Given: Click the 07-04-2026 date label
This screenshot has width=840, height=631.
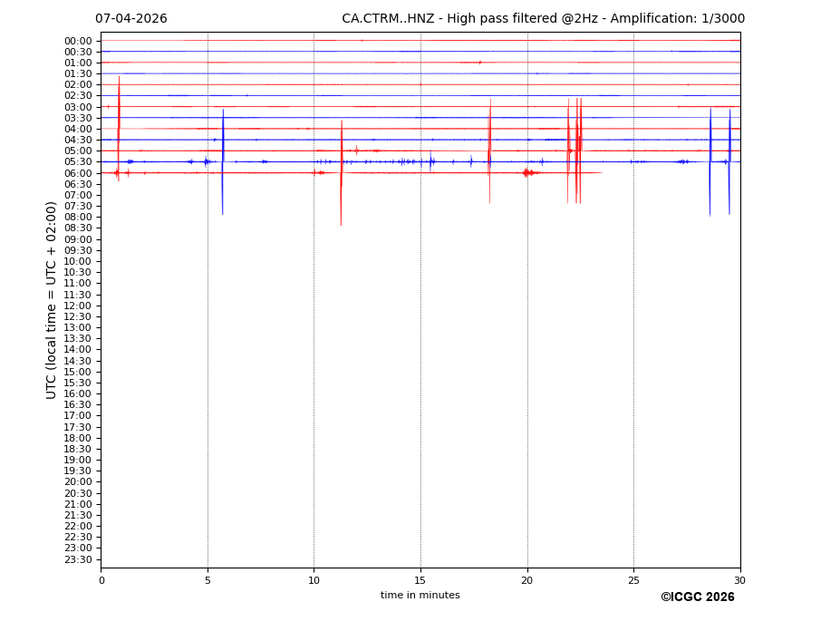Looking at the screenshot, I should pyautogui.click(x=130, y=19).
